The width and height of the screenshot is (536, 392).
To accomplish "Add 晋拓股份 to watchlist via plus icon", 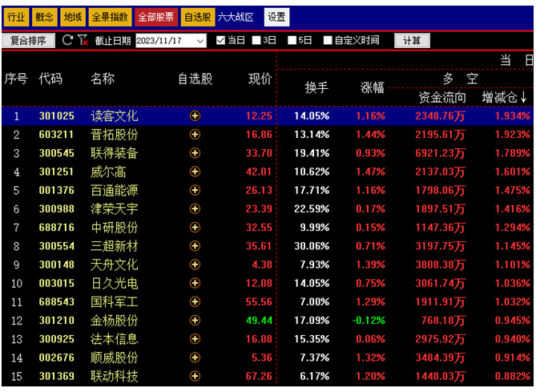I will 195,135.
